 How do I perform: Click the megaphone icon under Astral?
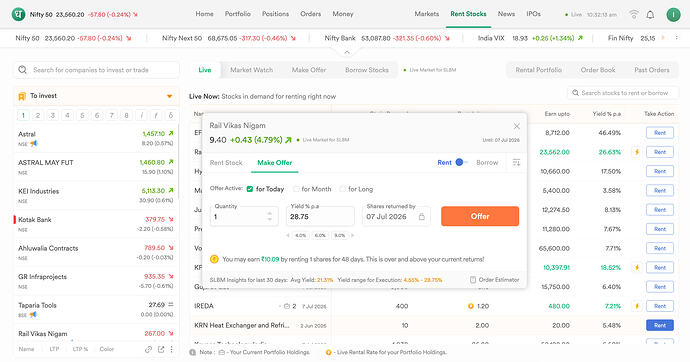click(34, 144)
